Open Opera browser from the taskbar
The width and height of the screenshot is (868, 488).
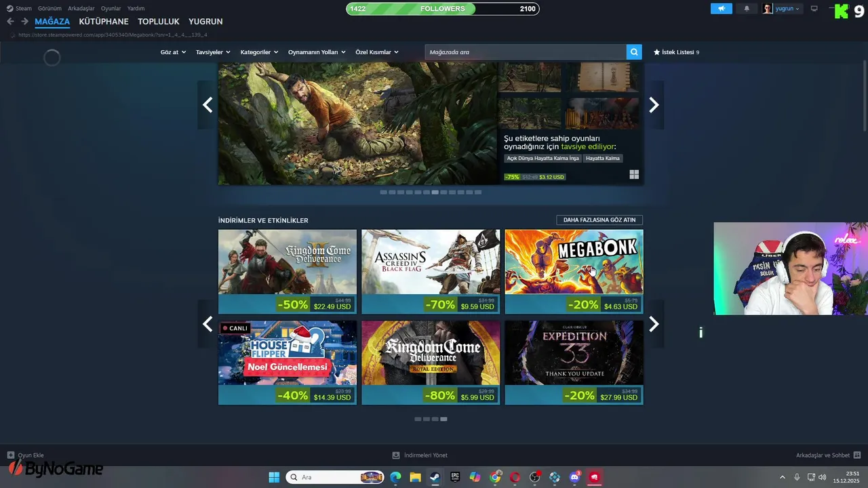(515, 477)
